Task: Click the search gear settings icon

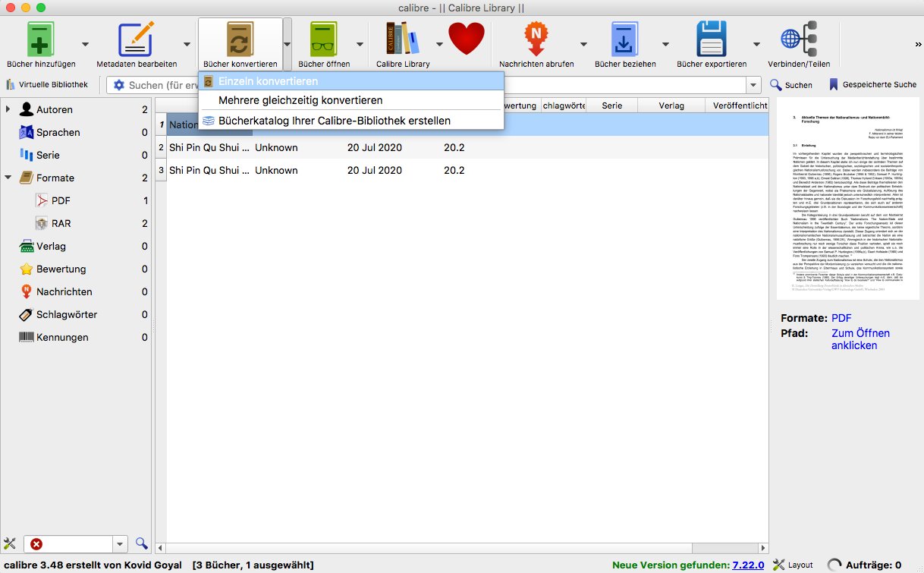Action: [x=119, y=85]
